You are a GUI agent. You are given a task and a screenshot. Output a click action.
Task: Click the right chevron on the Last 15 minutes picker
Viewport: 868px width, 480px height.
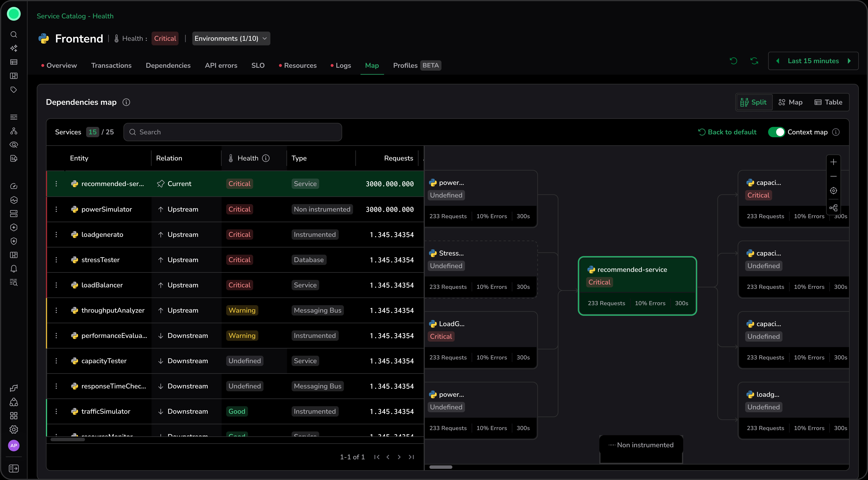pos(850,61)
